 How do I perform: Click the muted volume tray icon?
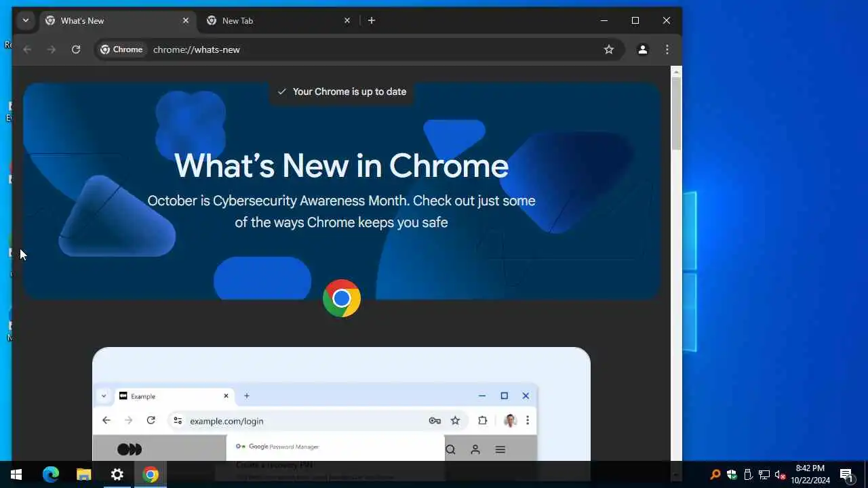coord(781,474)
